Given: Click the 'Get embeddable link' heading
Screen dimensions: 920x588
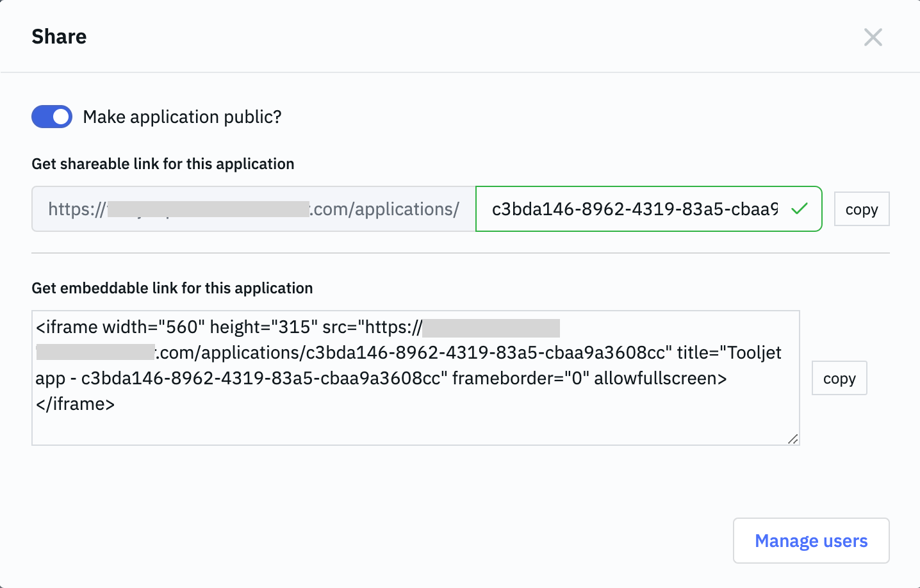Looking at the screenshot, I should (x=172, y=288).
